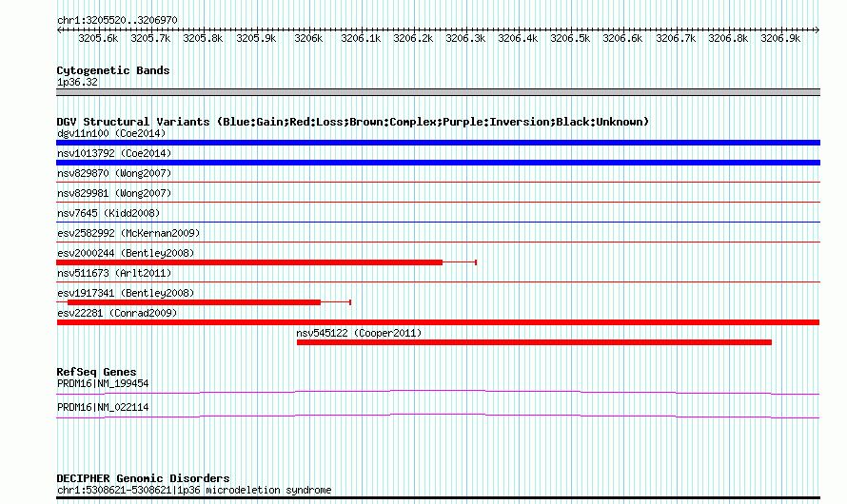The width and height of the screenshot is (847, 504).
Task: Open the RefSeq Genes track title
Action: [x=96, y=372]
